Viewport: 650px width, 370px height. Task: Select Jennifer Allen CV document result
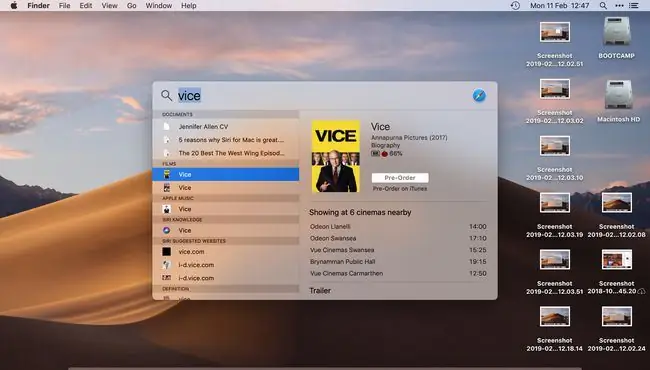coord(226,127)
